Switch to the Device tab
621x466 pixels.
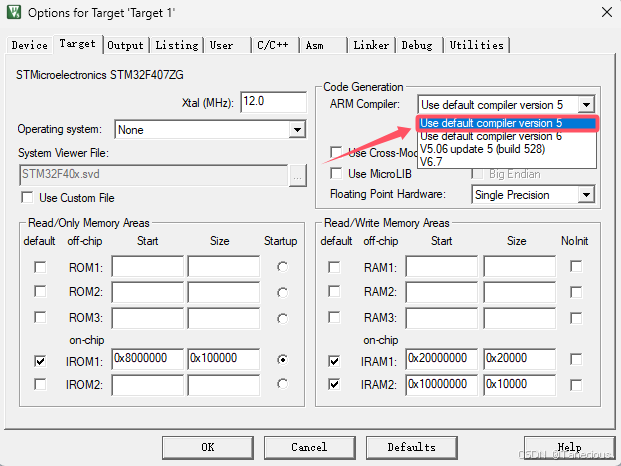coord(29,45)
